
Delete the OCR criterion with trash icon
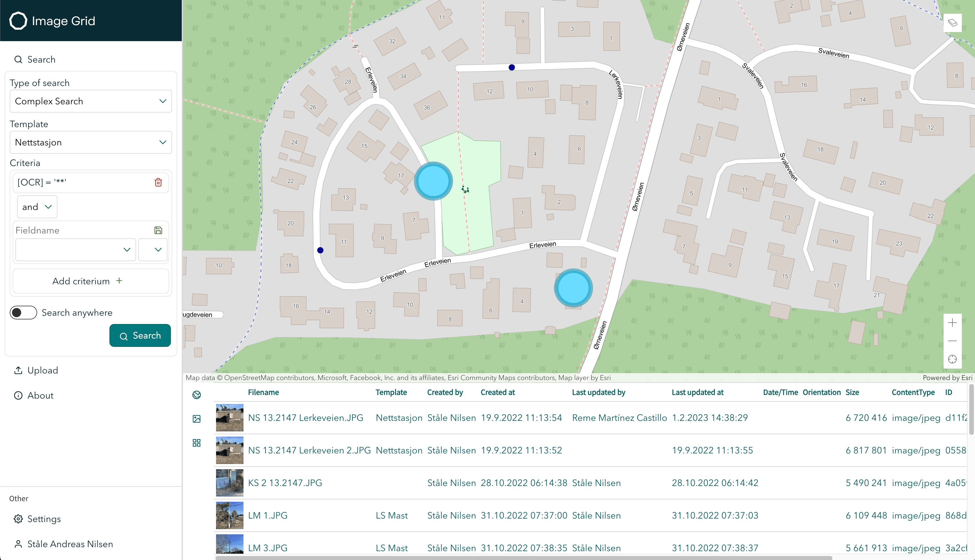pyautogui.click(x=158, y=182)
